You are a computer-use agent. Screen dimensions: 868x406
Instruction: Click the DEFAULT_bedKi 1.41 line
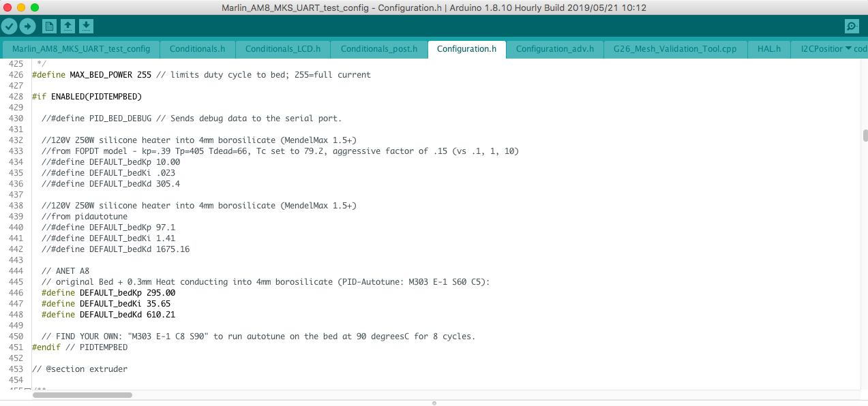click(x=108, y=238)
